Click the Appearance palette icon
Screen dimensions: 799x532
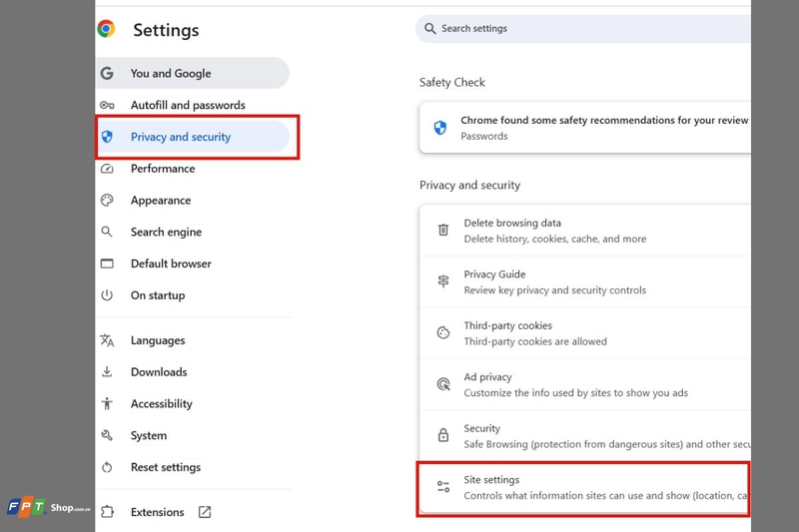[x=107, y=200]
